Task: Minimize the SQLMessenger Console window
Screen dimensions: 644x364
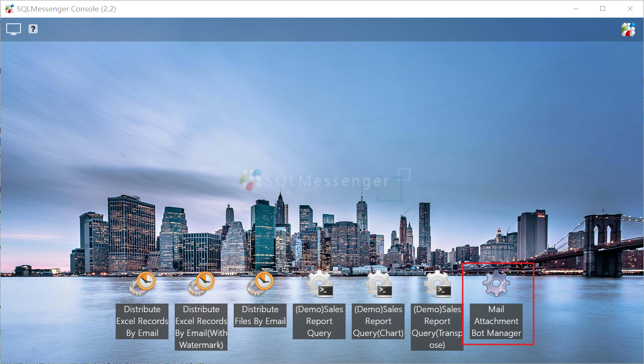Action: 576,9
